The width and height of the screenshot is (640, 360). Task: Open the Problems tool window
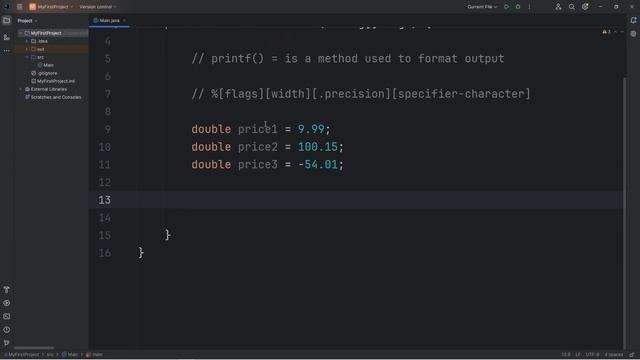point(7,329)
